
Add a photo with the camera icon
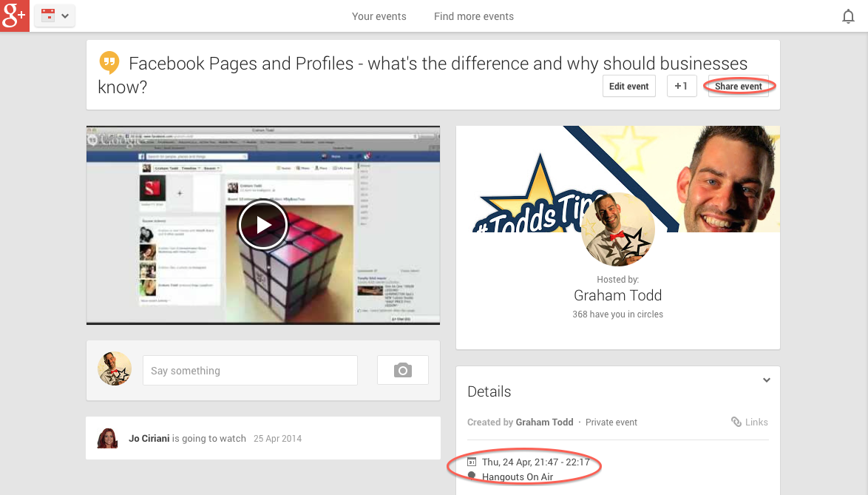click(x=402, y=370)
